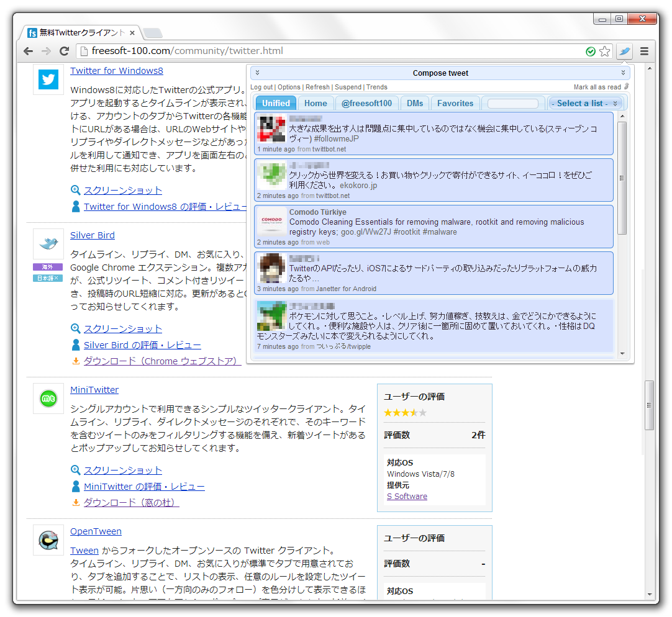Open the DMs tab
The image size is (672, 617).
[415, 103]
